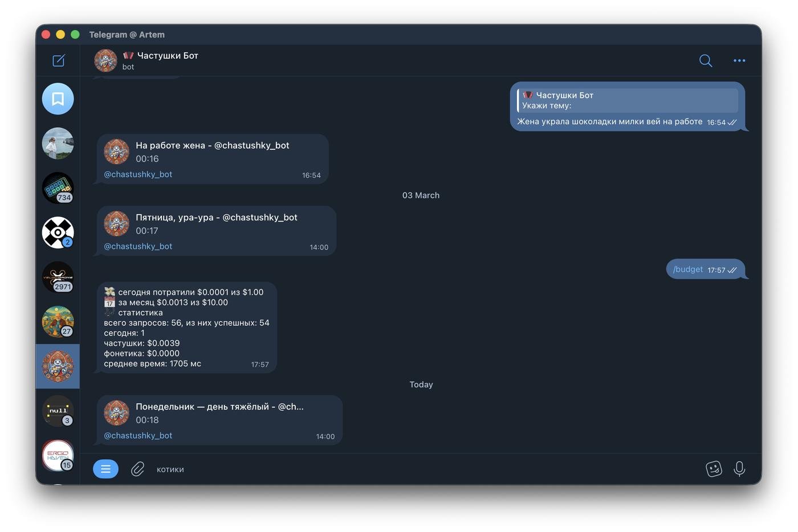Open chat with 734 unread messages
The width and height of the screenshot is (798, 532).
[58, 187]
